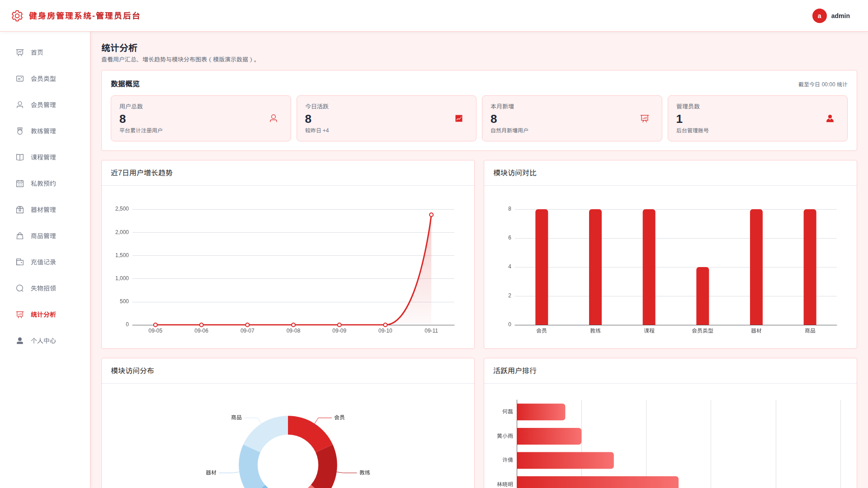Click the 活跃用户排行 panel title
The width and height of the screenshot is (868, 488).
pyautogui.click(x=515, y=371)
